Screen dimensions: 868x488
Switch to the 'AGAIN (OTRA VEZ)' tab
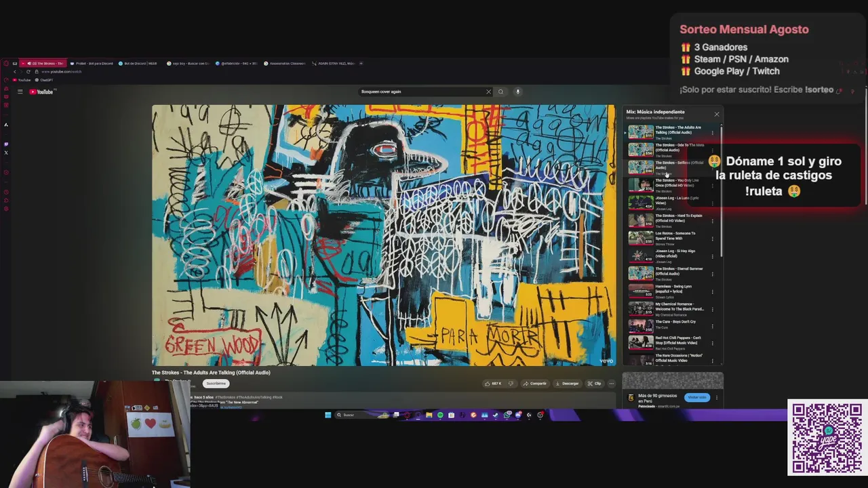[x=334, y=63]
